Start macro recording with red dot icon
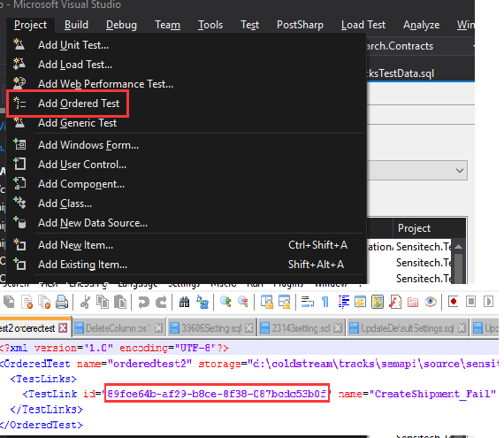The image size is (504, 438). [x=454, y=302]
